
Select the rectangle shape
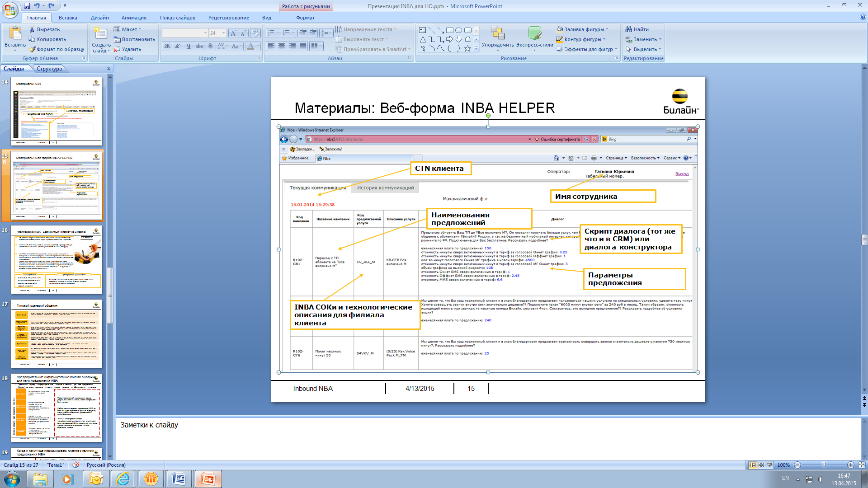point(449,30)
